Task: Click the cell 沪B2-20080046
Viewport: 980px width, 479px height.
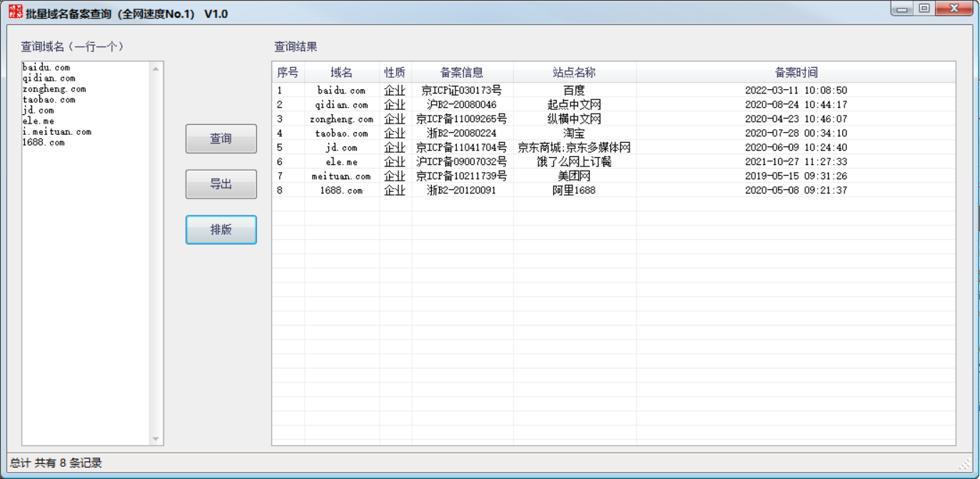Action: [x=462, y=105]
